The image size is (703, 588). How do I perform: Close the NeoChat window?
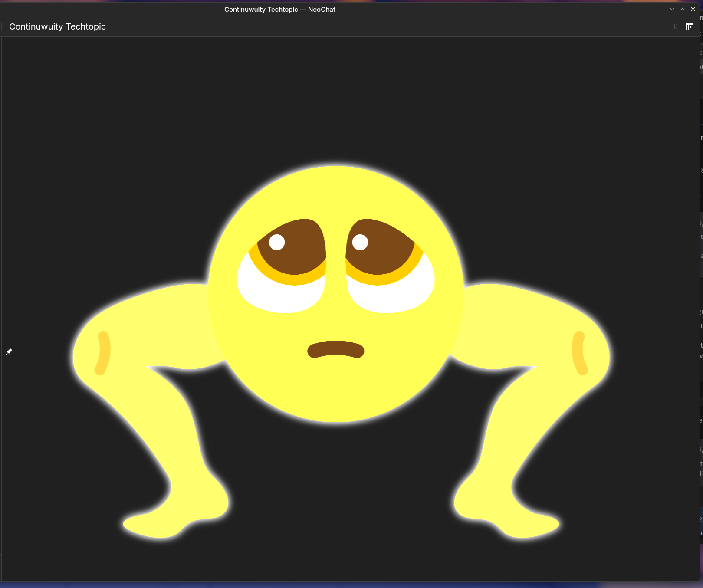pyautogui.click(x=693, y=9)
